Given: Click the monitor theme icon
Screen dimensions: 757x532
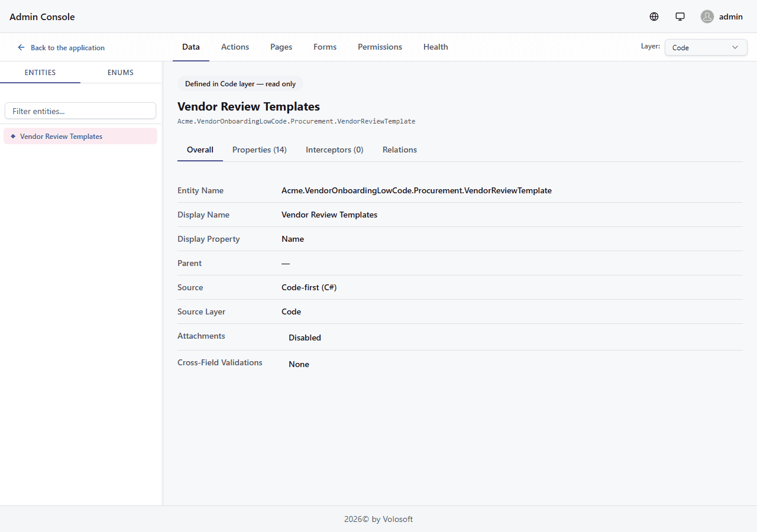Looking at the screenshot, I should coord(680,17).
